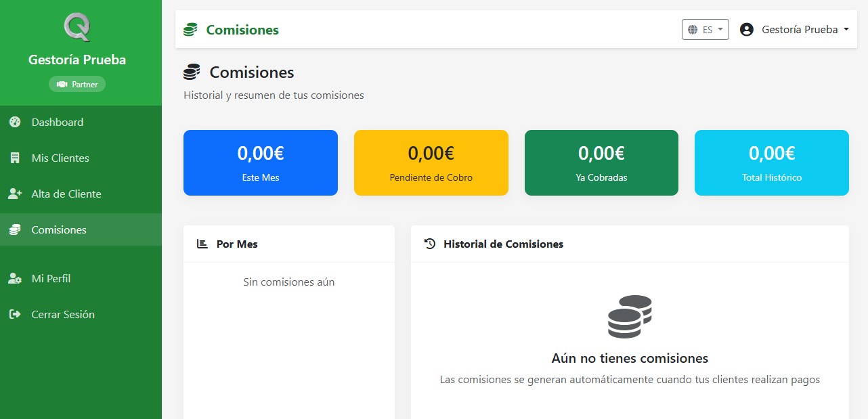Screen dimensions: 868x419
Task: Select the Mi Perfil user icon
Action: pos(16,278)
